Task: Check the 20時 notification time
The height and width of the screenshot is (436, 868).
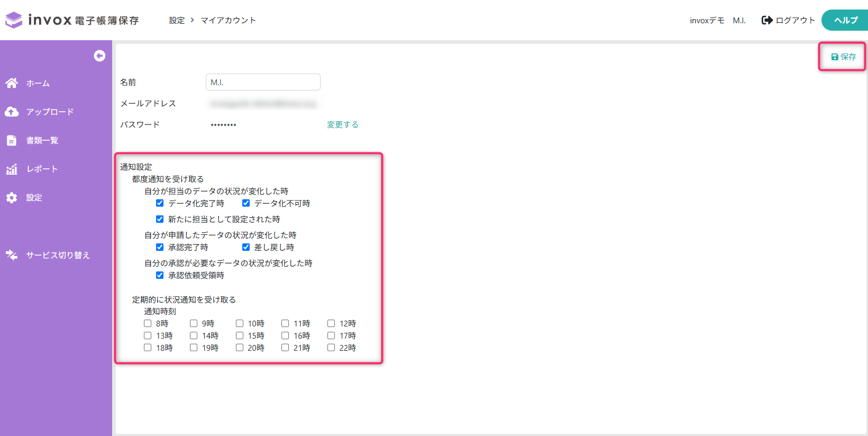Action: 240,348
